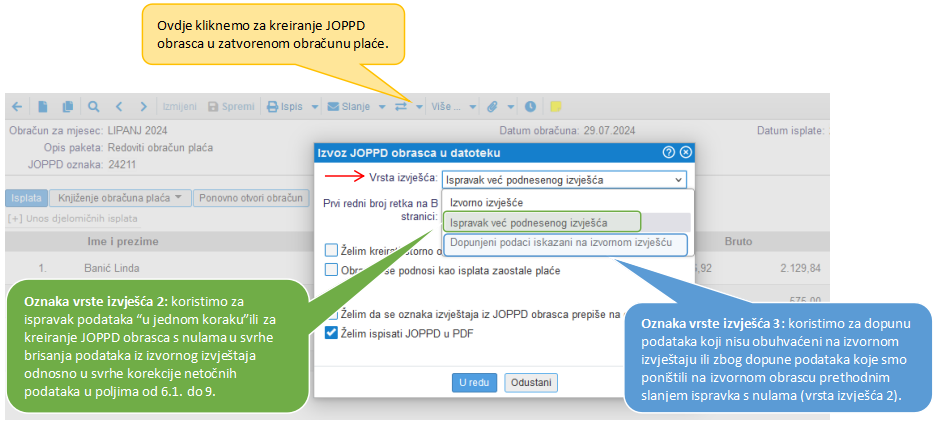Click the Bruto column header

[x=738, y=242]
